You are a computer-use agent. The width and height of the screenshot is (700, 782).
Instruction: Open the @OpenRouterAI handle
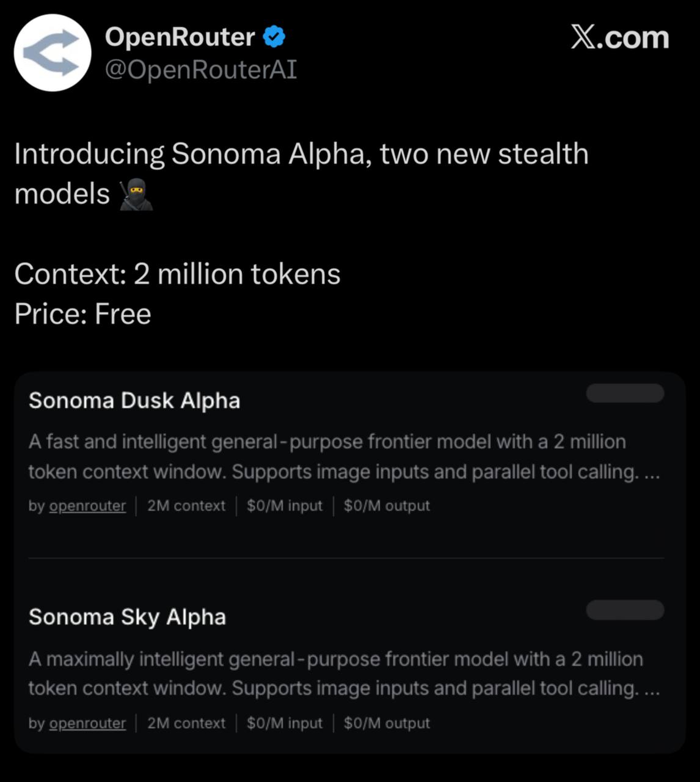tap(201, 70)
